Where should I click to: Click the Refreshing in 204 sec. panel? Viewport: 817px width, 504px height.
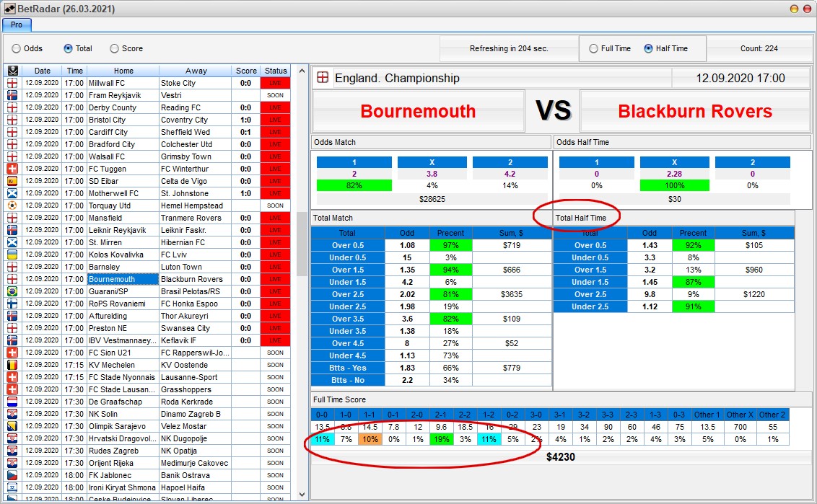coord(509,48)
